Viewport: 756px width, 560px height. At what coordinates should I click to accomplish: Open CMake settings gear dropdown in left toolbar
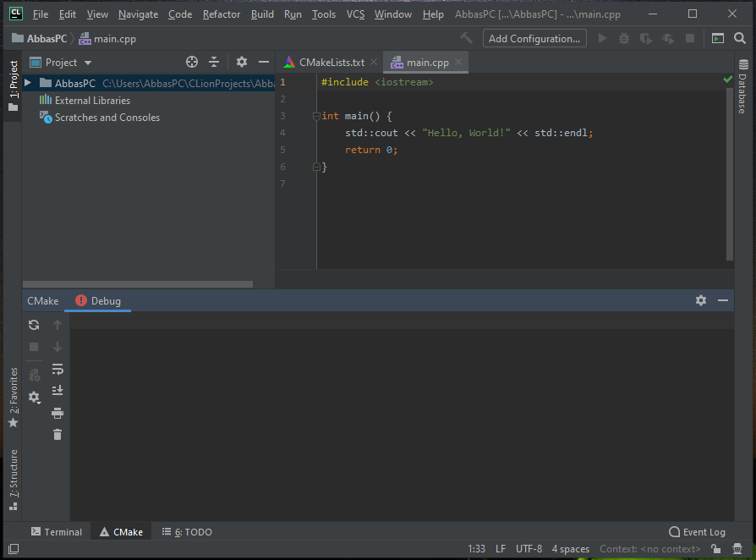[34, 398]
